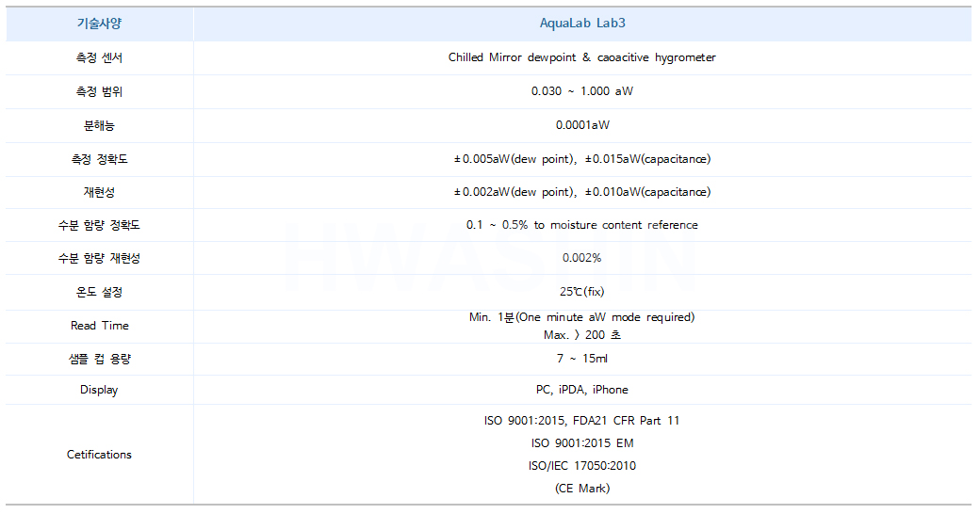Click the Min. 1분 one minute mode text

coord(582,317)
